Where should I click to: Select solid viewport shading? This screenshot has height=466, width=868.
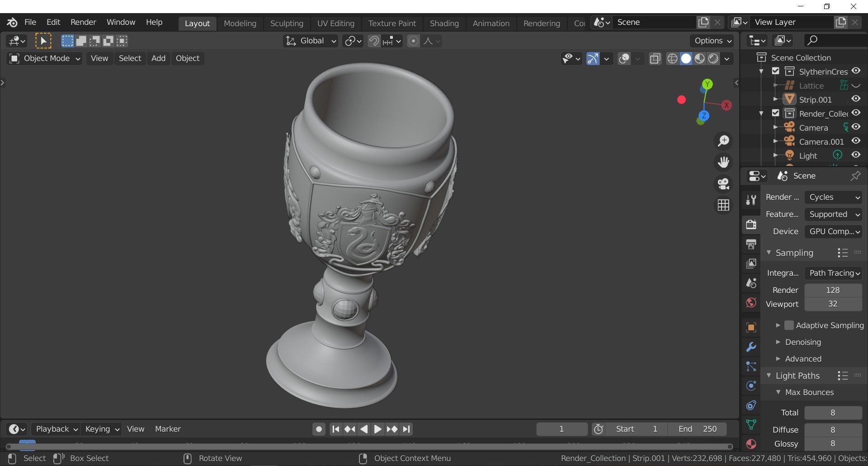(686, 59)
